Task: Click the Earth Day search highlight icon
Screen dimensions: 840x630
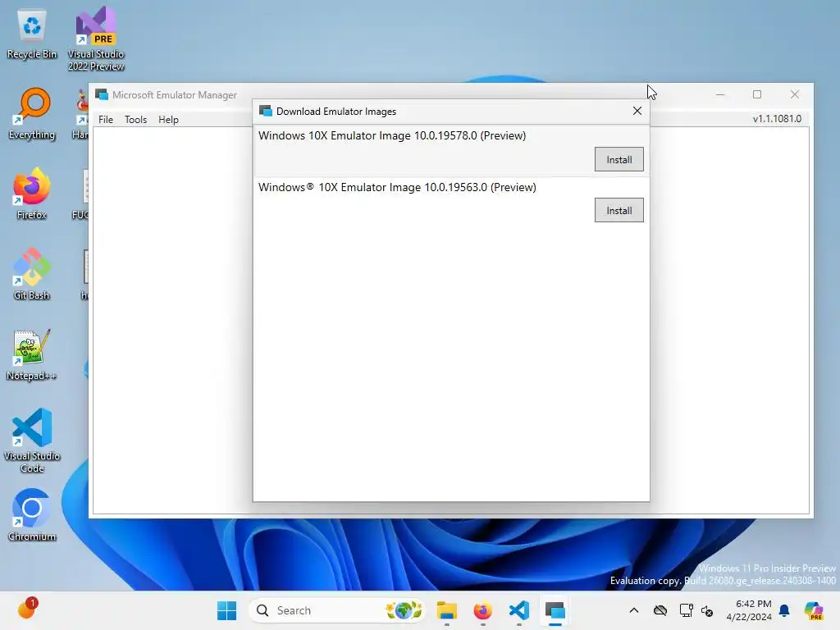Action: pyautogui.click(x=404, y=610)
